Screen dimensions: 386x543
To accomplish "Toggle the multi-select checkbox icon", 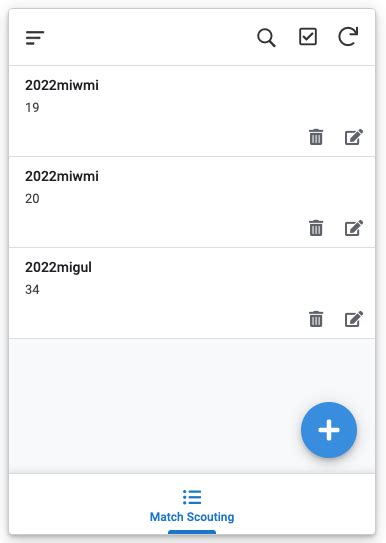I will pyautogui.click(x=308, y=37).
